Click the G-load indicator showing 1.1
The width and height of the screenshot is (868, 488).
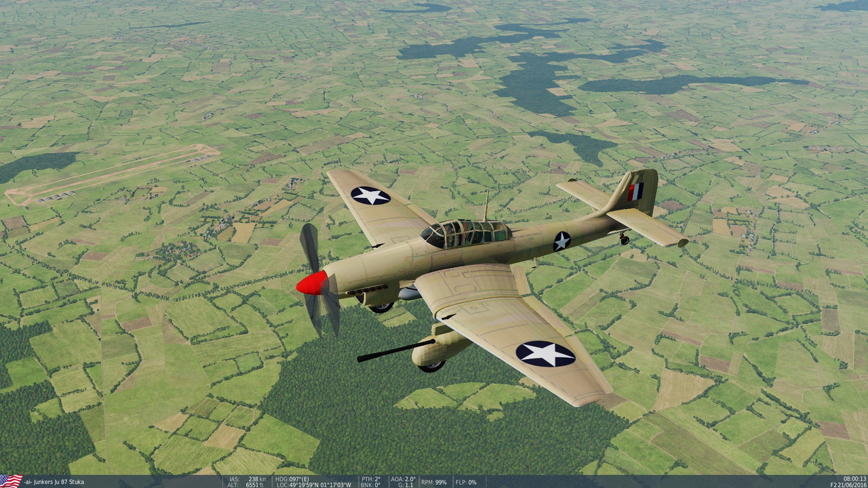coord(406,484)
